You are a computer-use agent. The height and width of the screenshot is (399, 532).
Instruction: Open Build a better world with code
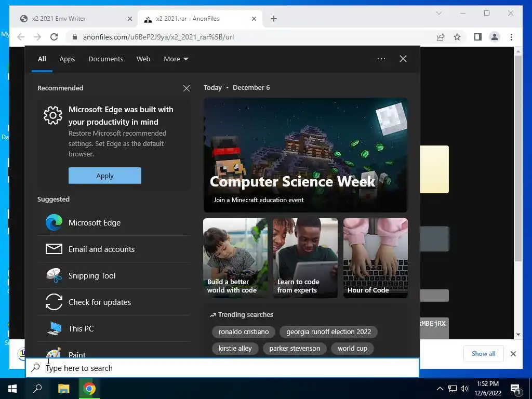pyautogui.click(x=235, y=258)
